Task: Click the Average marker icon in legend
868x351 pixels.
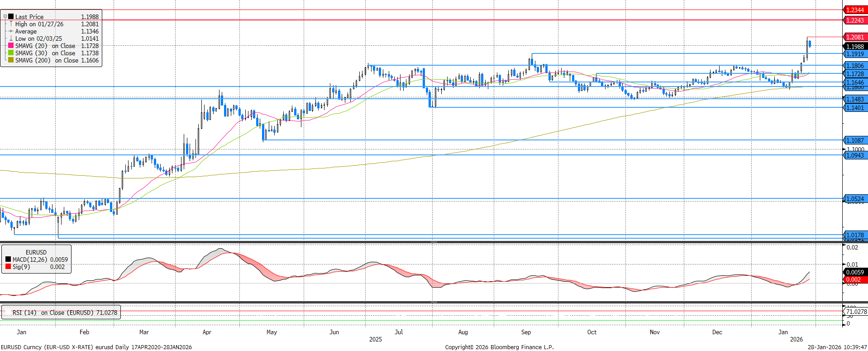Action: click(11, 31)
